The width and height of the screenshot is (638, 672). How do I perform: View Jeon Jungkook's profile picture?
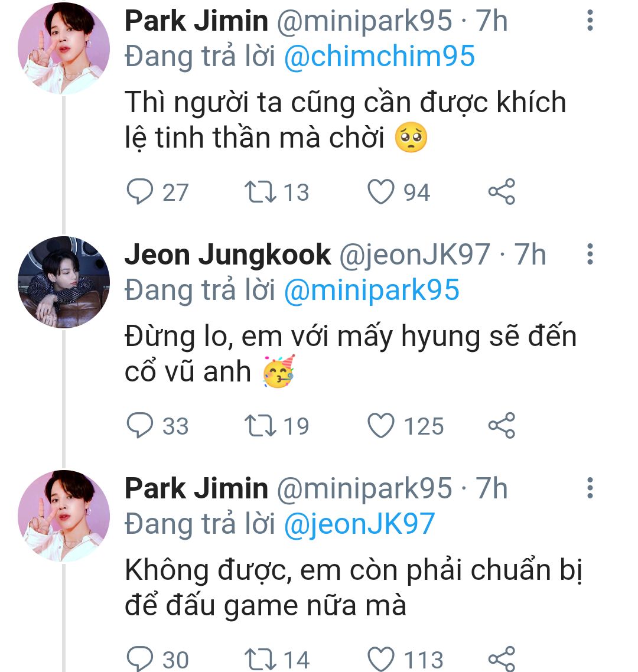click(x=64, y=282)
